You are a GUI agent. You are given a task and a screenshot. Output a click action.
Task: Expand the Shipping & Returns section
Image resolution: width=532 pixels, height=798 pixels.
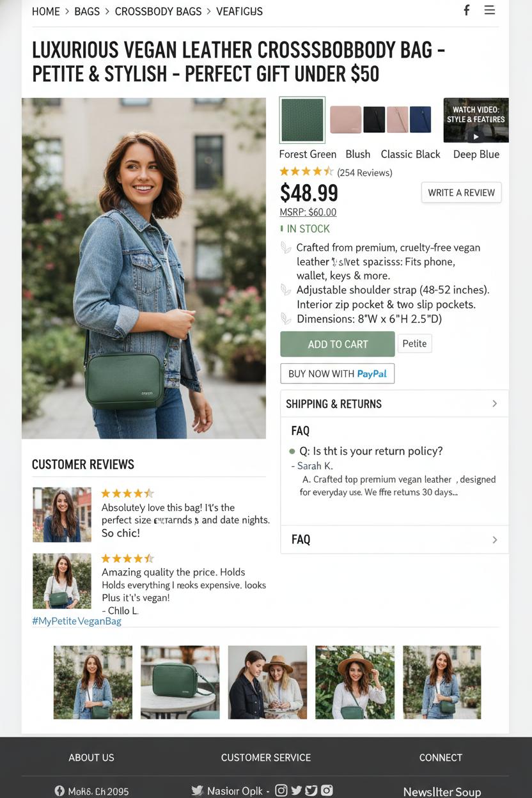[x=394, y=403]
